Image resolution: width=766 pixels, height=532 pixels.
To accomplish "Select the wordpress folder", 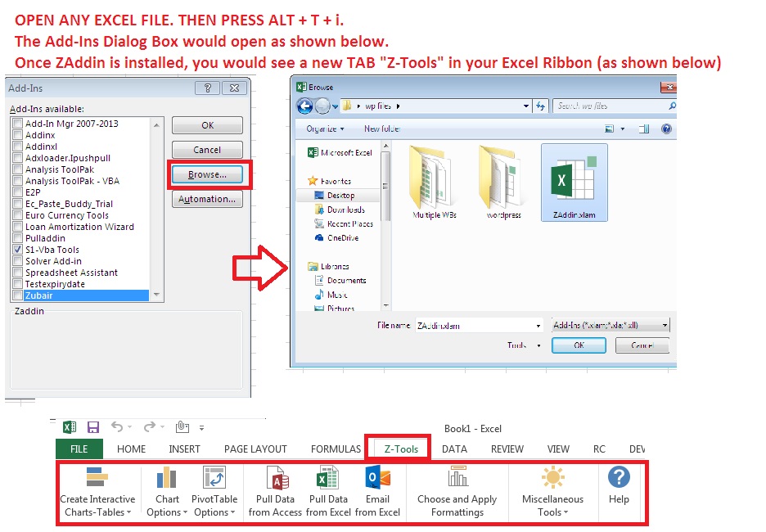I will pos(503,183).
